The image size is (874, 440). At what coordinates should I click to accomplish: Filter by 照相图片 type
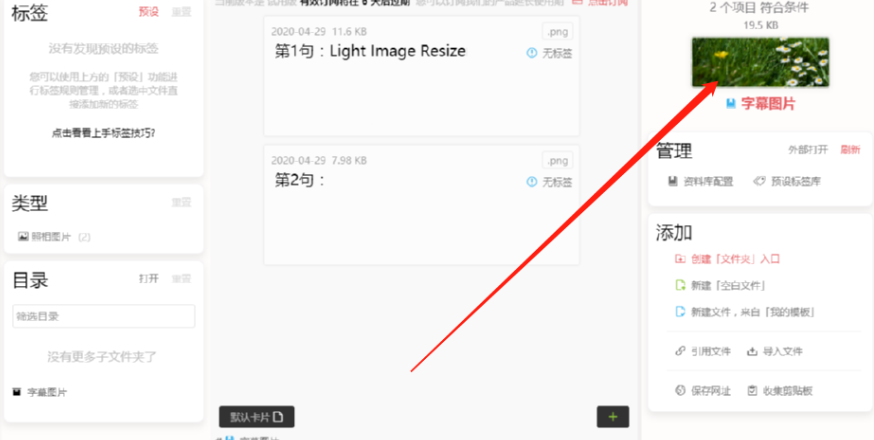click(x=54, y=237)
